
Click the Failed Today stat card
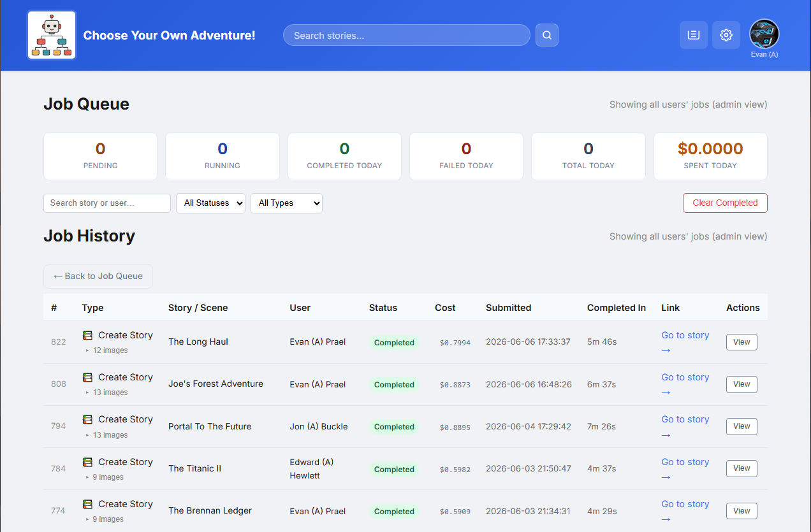(x=466, y=156)
